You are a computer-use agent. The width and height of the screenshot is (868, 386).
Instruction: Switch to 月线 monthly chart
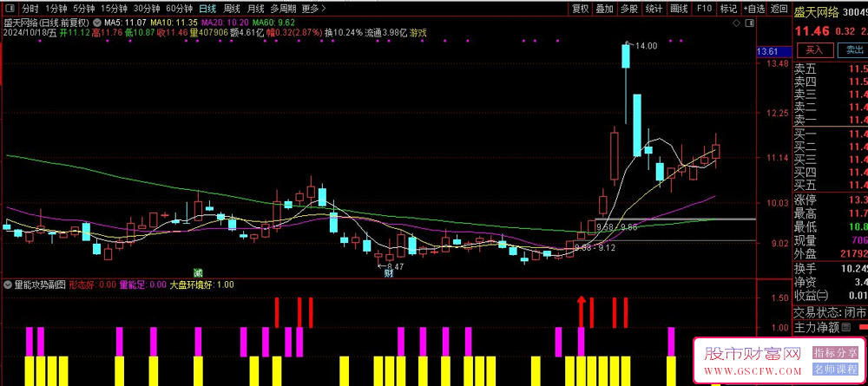pos(255,9)
